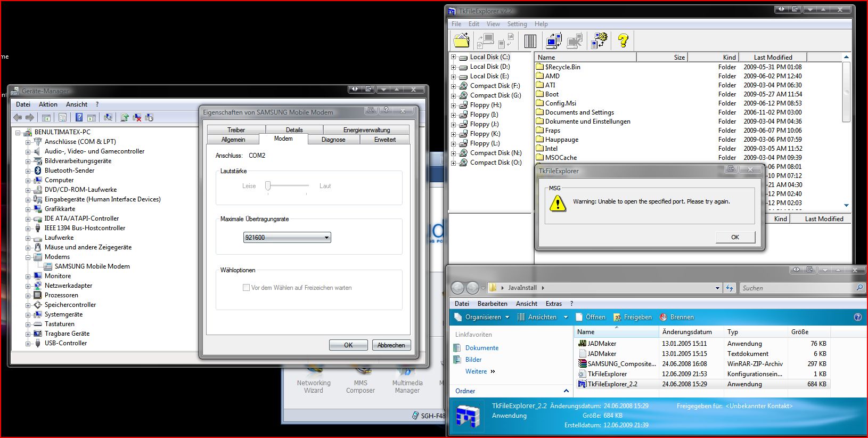The width and height of the screenshot is (868, 438).
Task: Click the JavaInstall address bar
Action: [x=604, y=288]
